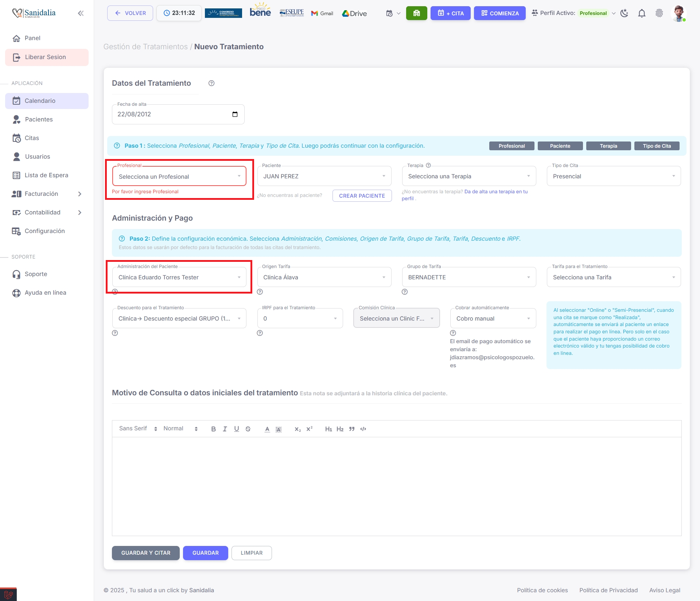Insert code block in editor toolbar
This screenshot has width=700, height=601.
[x=363, y=429]
